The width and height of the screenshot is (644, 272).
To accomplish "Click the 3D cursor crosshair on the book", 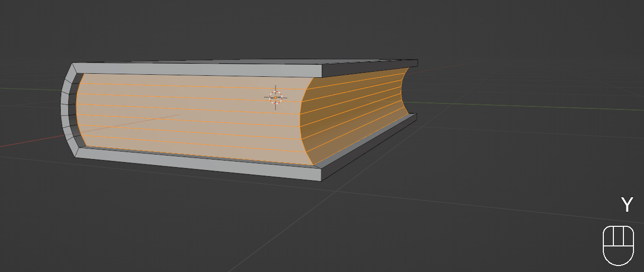I will 276,97.
